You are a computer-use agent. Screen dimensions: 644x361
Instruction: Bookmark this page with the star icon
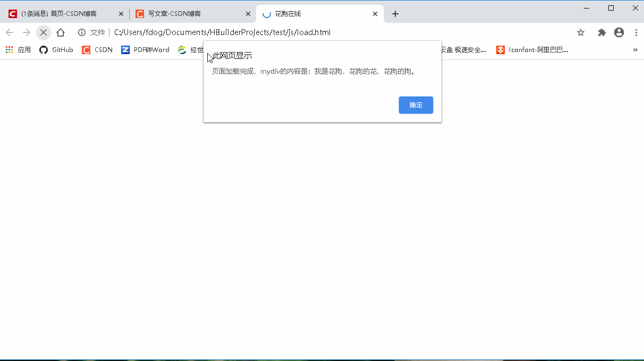[x=580, y=32]
